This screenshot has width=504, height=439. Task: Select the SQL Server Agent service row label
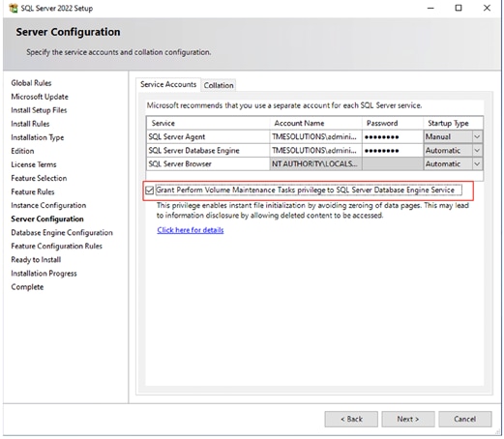pyautogui.click(x=176, y=136)
